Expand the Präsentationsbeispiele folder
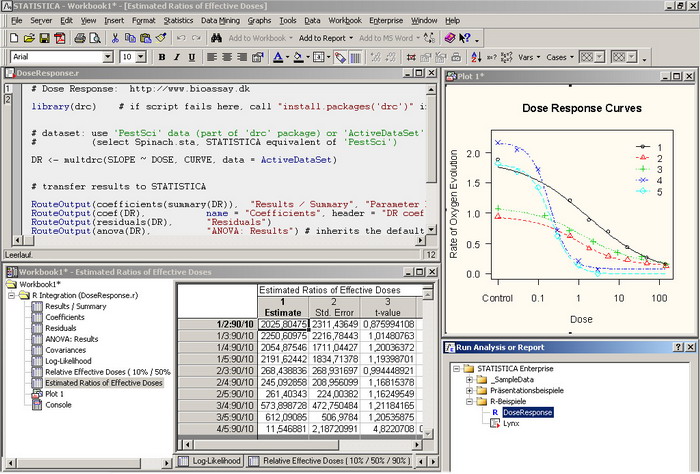The width and height of the screenshot is (700, 474). pos(469,391)
